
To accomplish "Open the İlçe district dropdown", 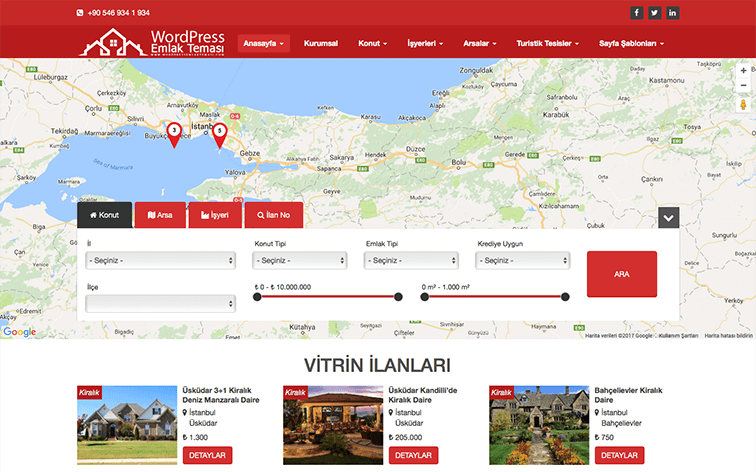I will 161,304.
